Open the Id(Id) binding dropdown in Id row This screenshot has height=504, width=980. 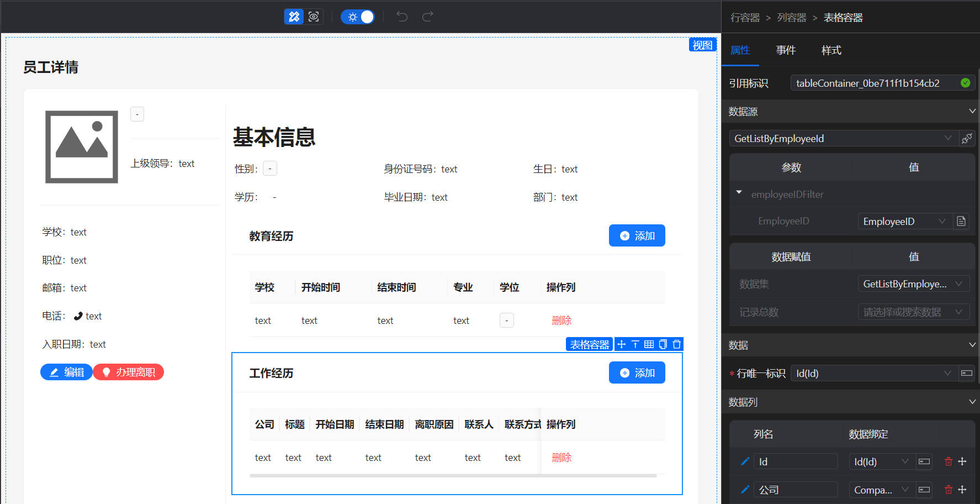pos(882,461)
